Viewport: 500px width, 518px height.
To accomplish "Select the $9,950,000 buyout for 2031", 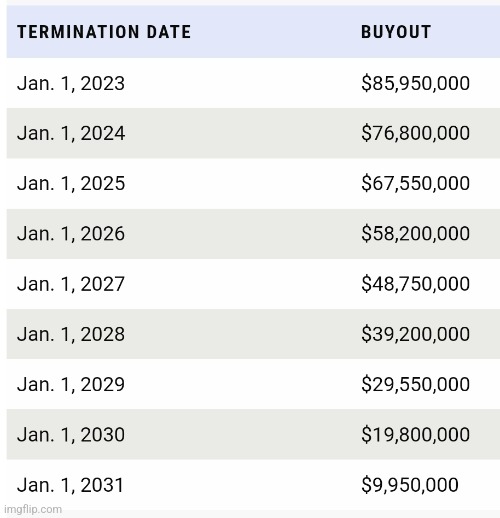I will pyautogui.click(x=410, y=485).
